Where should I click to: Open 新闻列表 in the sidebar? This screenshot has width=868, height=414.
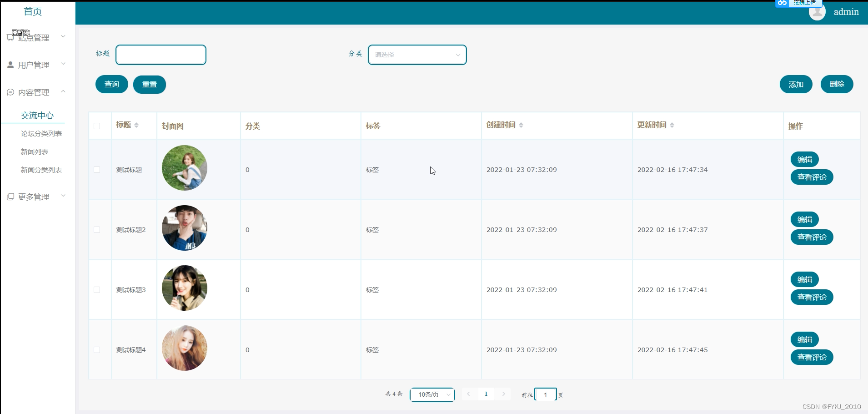click(x=35, y=152)
